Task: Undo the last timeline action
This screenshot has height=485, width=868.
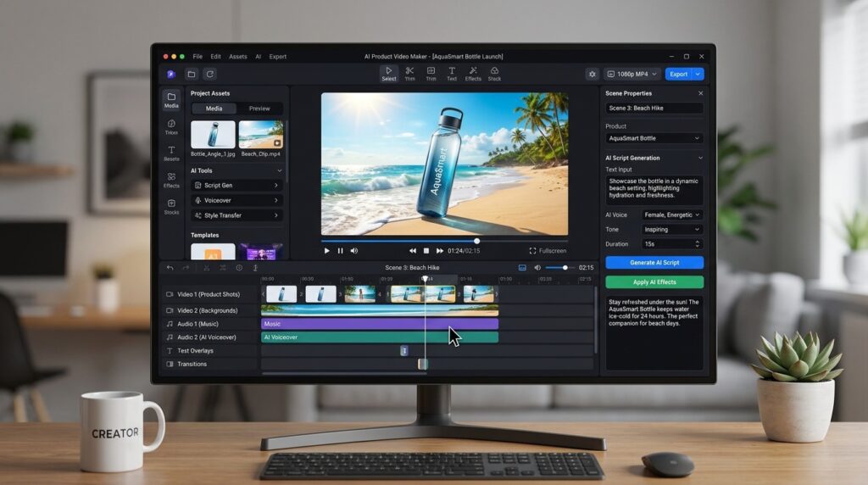Action: click(x=170, y=268)
